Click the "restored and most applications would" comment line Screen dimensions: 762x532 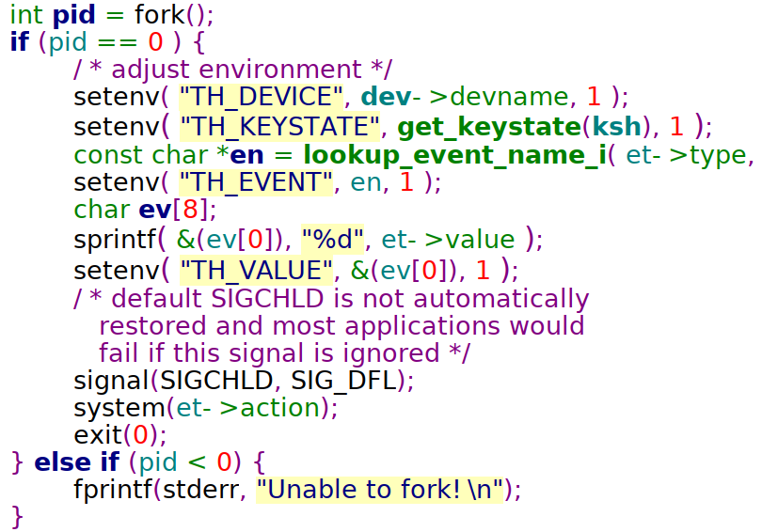[341, 326]
